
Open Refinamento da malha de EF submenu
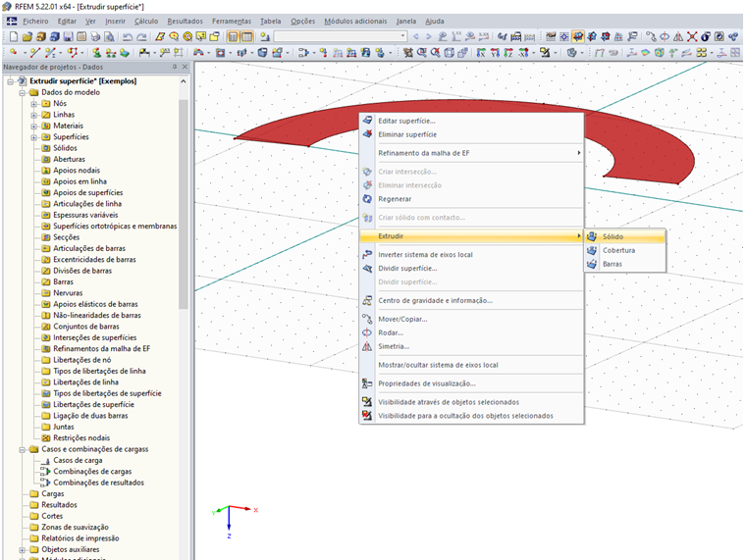pyautogui.click(x=471, y=153)
